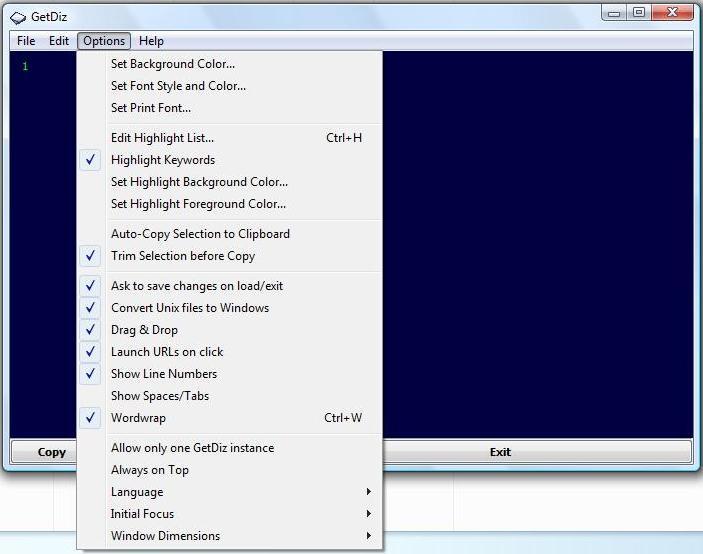
Task: Maximize the GetDiz window
Action: coord(639,13)
